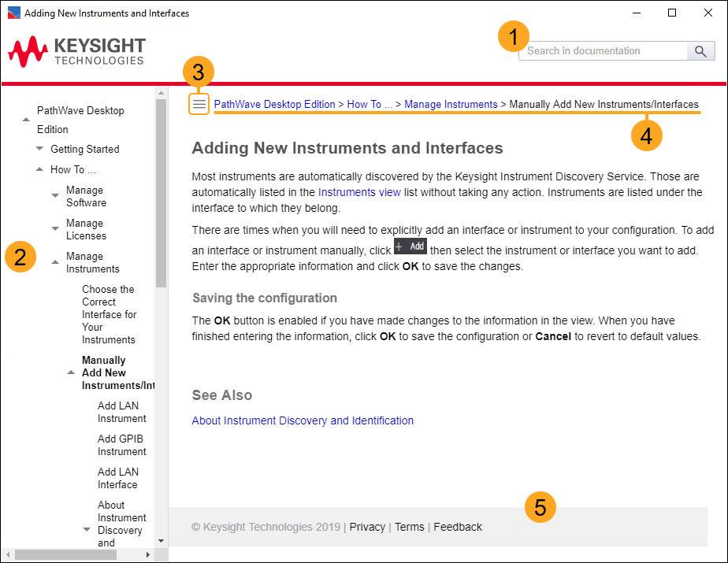Viewport: 728px width, 563px height.
Task: Collapse the Manage Instruments section
Action: [55, 261]
